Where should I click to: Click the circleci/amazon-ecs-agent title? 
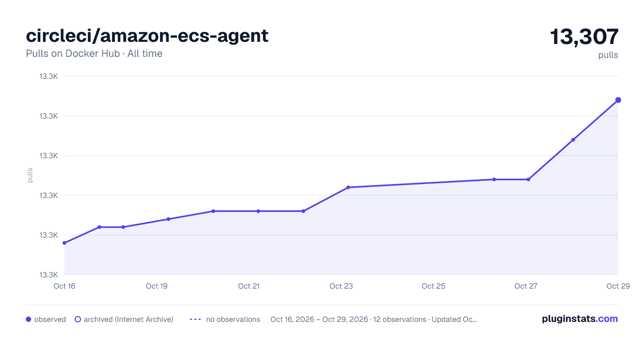(x=147, y=35)
